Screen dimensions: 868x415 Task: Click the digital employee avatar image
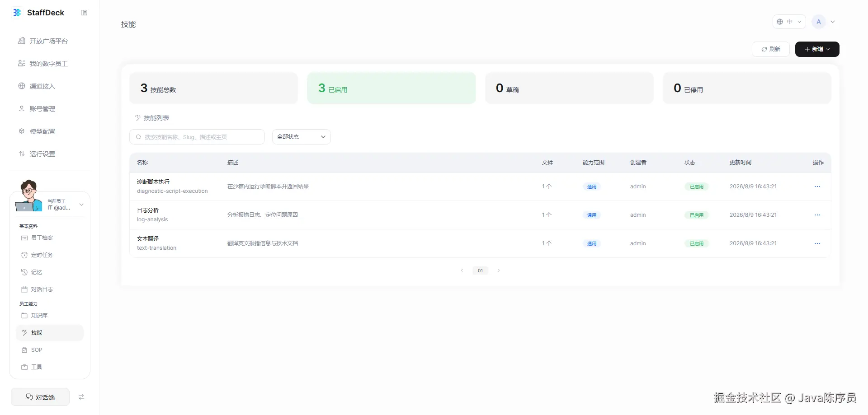(x=28, y=196)
